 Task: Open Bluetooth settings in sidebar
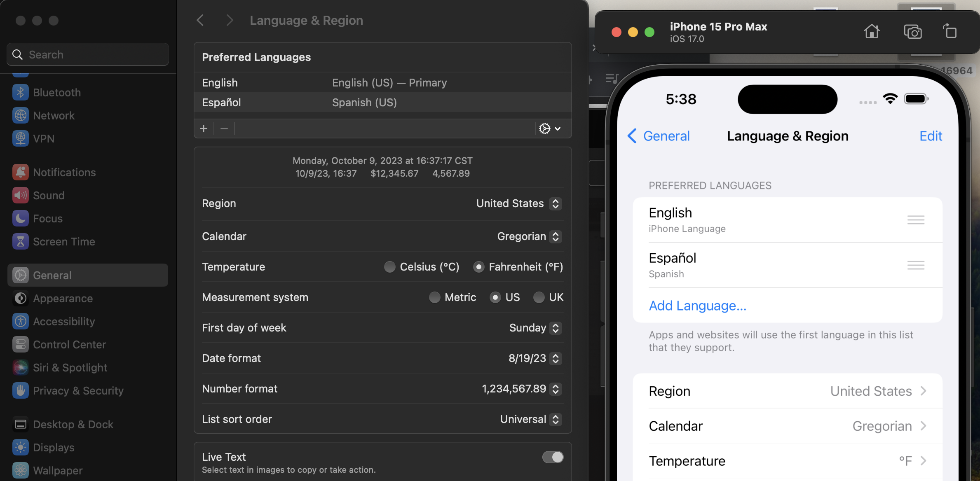56,93
